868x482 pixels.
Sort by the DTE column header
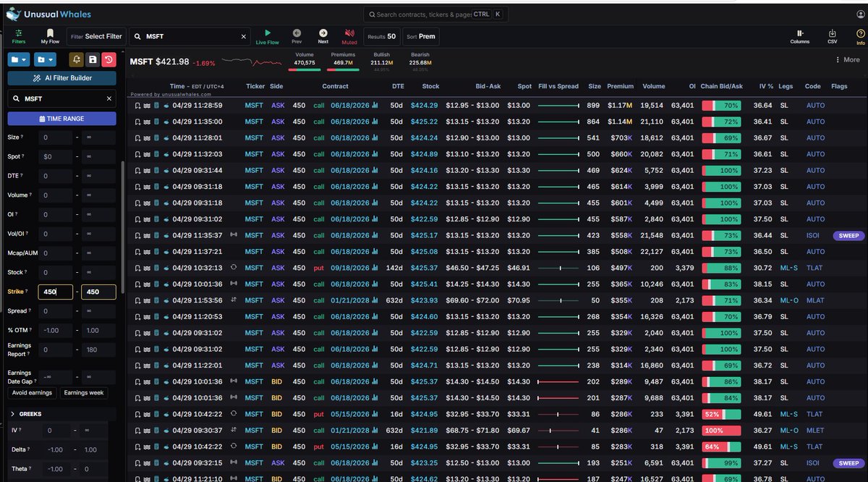398,86
